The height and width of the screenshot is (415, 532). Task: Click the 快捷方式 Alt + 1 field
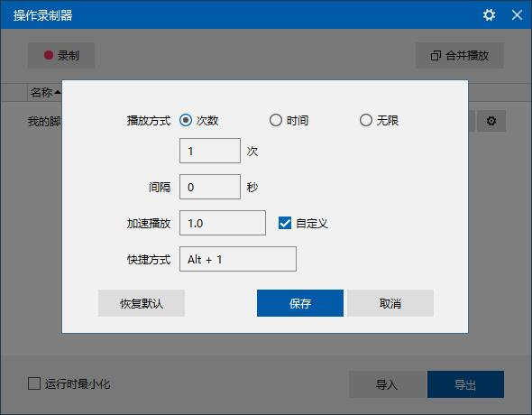point(238,259)
